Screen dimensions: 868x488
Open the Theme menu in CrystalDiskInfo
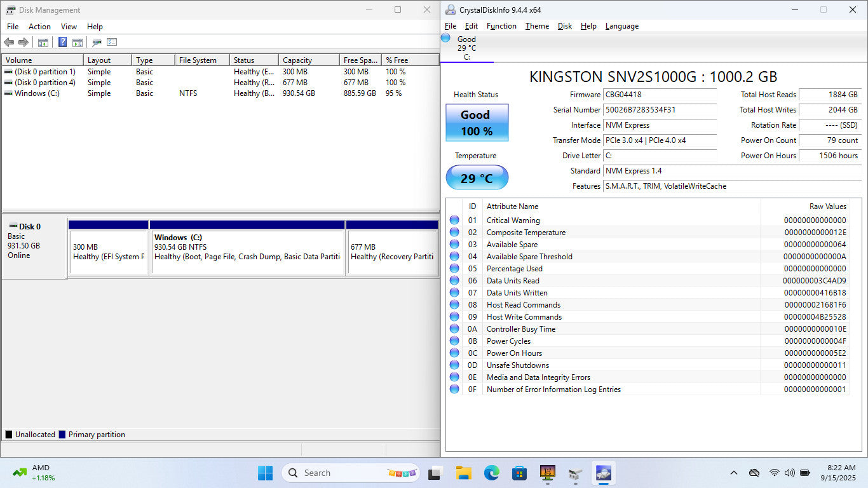(537, 26)
